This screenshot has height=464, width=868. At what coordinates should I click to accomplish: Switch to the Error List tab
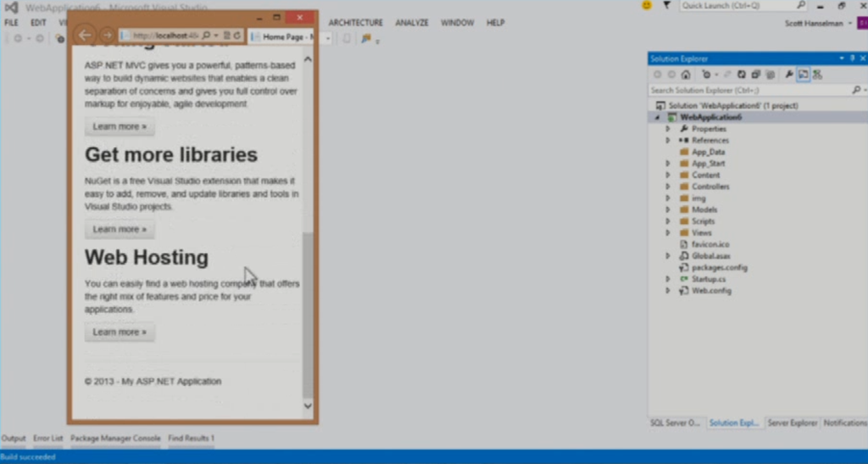click(x=48, y=438)
